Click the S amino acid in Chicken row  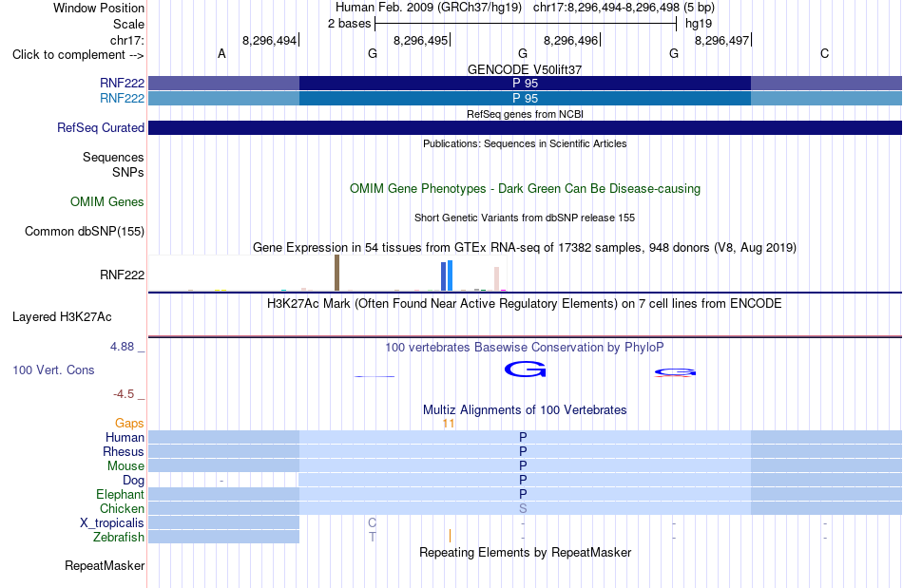(523, 508)
